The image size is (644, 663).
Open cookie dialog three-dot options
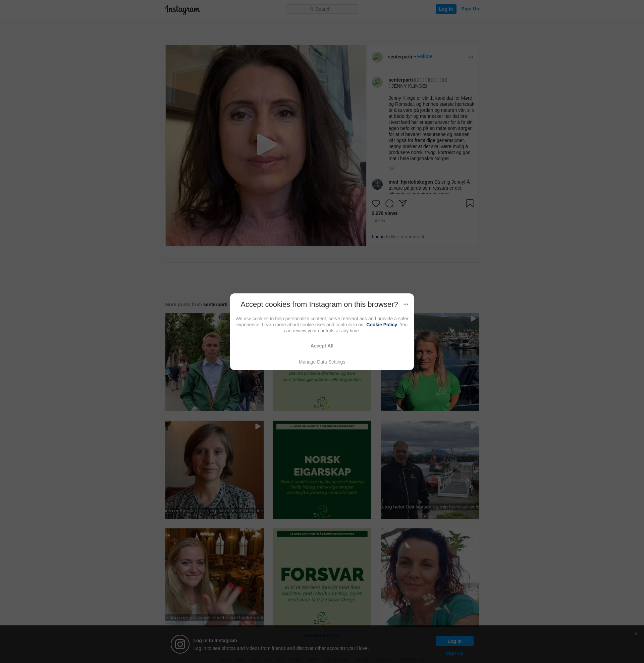[x=406, y=304]
